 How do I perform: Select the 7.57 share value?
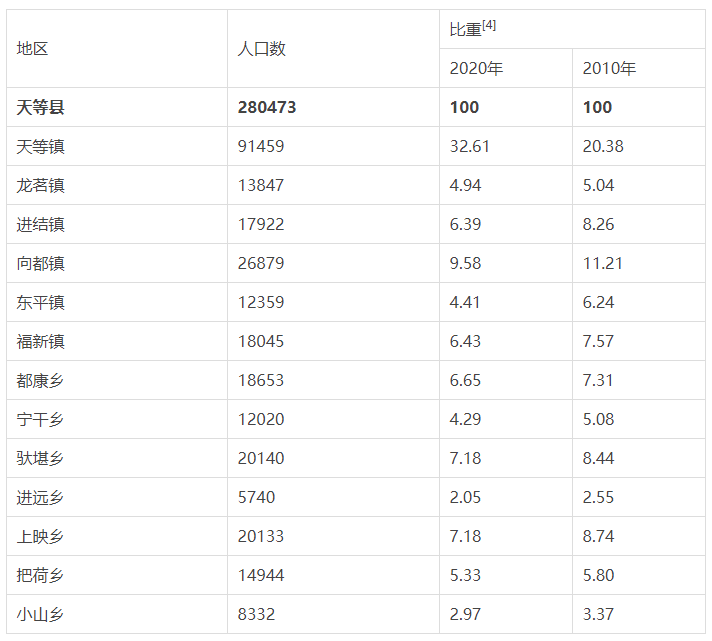[x=598, y=342]
